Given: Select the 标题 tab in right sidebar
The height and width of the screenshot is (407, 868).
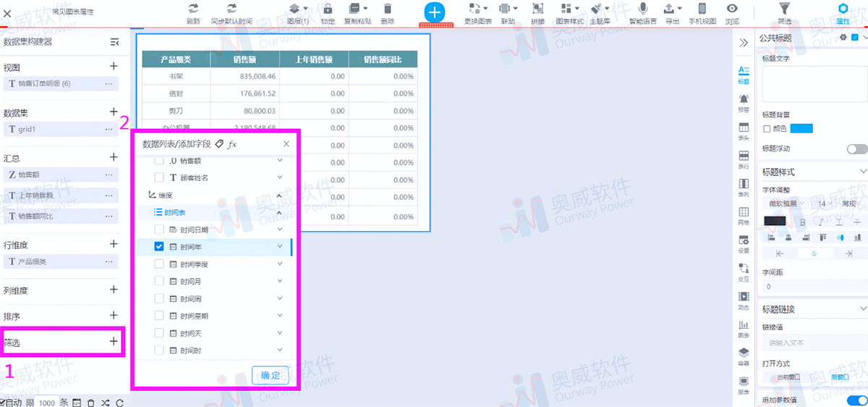Looking at the screenshot, I should (743, 75).
